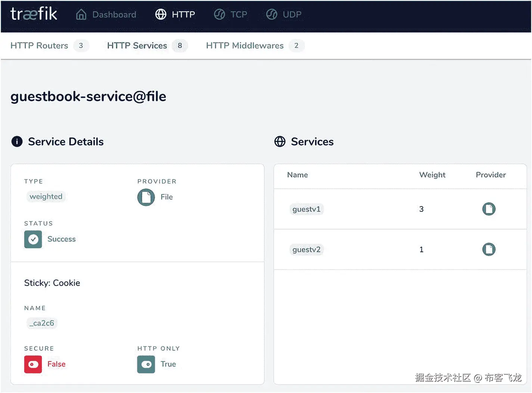This screenshot has height=393, width=532.
Task: Click the Traefik logo
Action: pyautogui.click(x=34, y=14)
